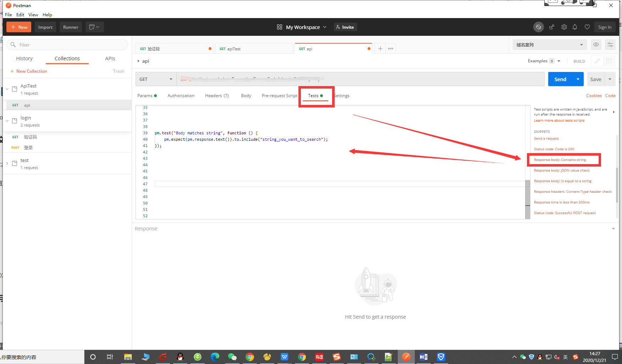Viewport: 622px width, 364px height.
Task: Open Save options dropdown arrow
Action: (x=610, y=79)
